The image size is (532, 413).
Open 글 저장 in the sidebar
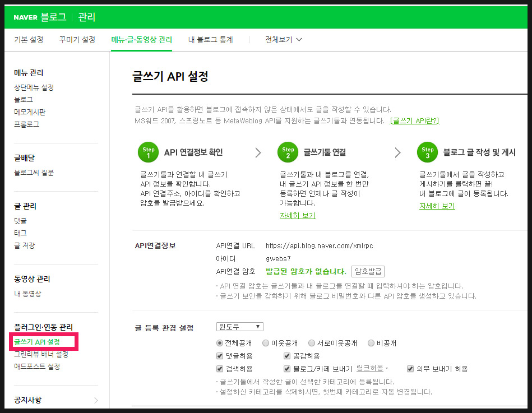click(25, 245)
